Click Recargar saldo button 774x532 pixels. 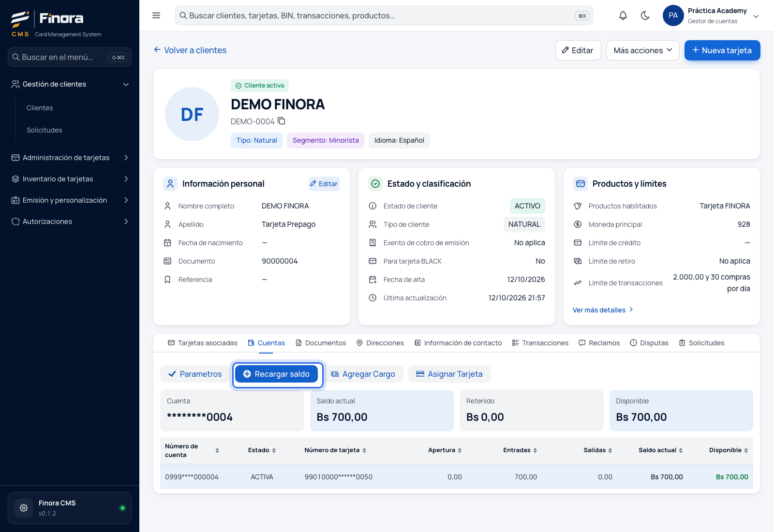[277, 374]
